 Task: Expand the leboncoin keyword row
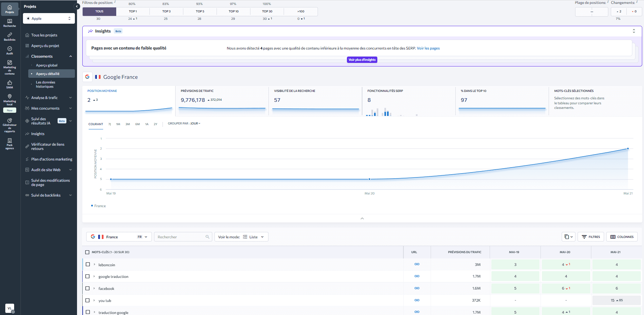94,264
